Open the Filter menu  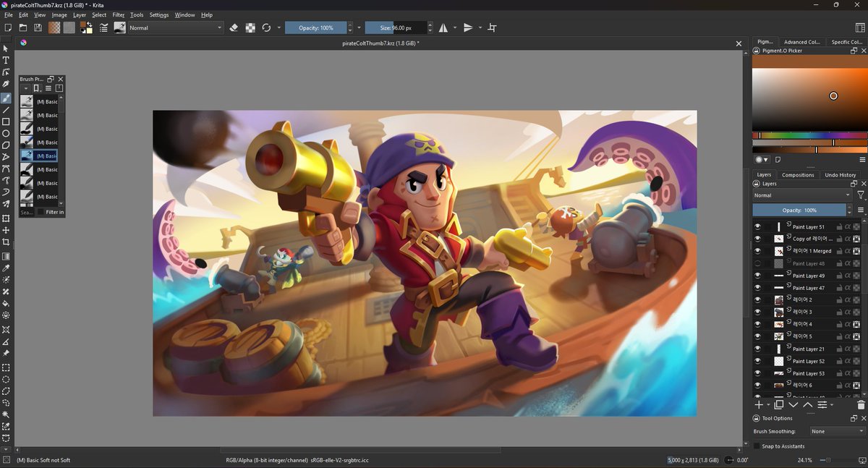point(119,14)
